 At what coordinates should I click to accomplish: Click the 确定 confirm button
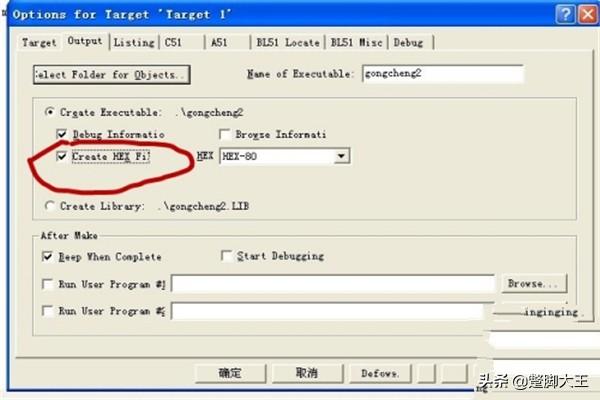230,373
